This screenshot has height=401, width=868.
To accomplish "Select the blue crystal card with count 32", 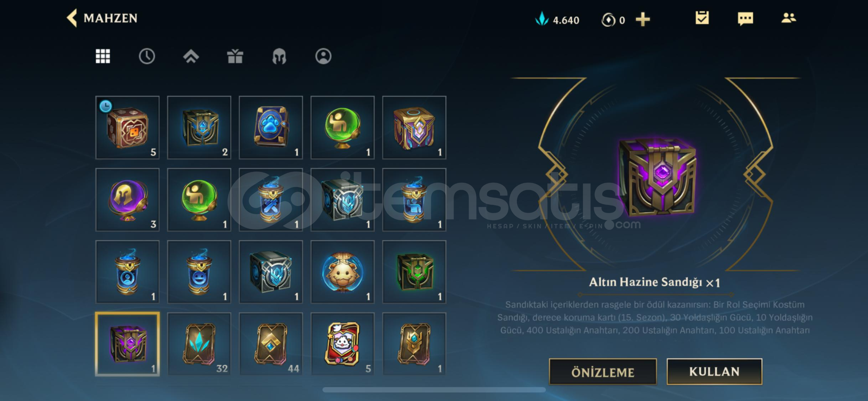I will coord(199,344).
